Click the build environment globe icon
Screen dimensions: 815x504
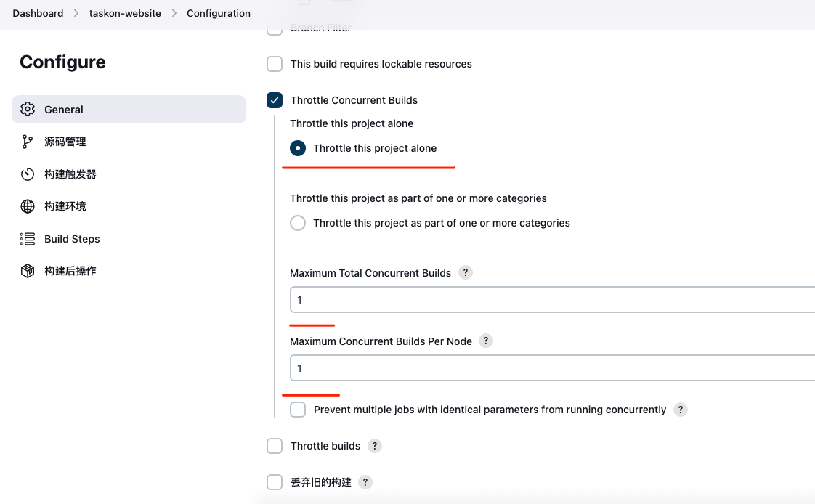pyautogui.click(x=28, y=206)
